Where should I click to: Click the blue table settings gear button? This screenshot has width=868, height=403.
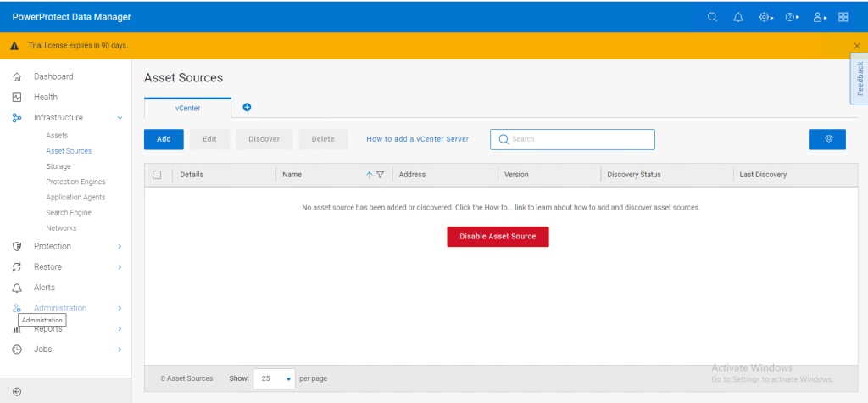click(826, 139)
